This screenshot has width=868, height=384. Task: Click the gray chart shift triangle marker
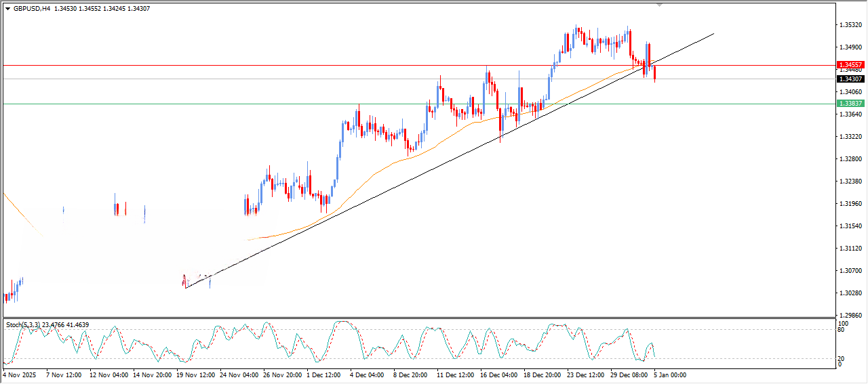[x=659, y=5]
